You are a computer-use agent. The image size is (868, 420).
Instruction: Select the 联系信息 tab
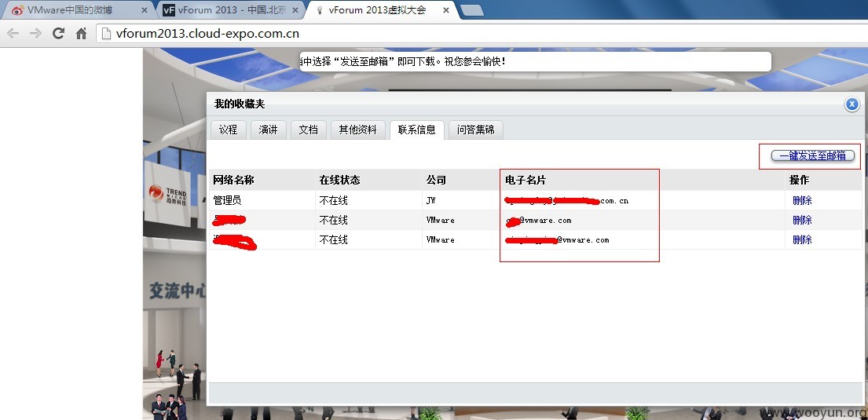pos(416,130)
